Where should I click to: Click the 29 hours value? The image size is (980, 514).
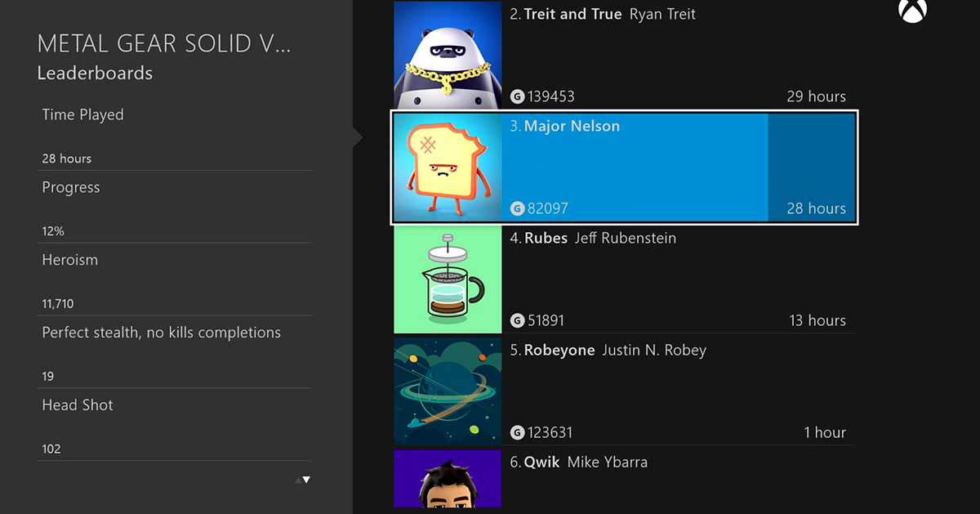[x=817, y=96]
